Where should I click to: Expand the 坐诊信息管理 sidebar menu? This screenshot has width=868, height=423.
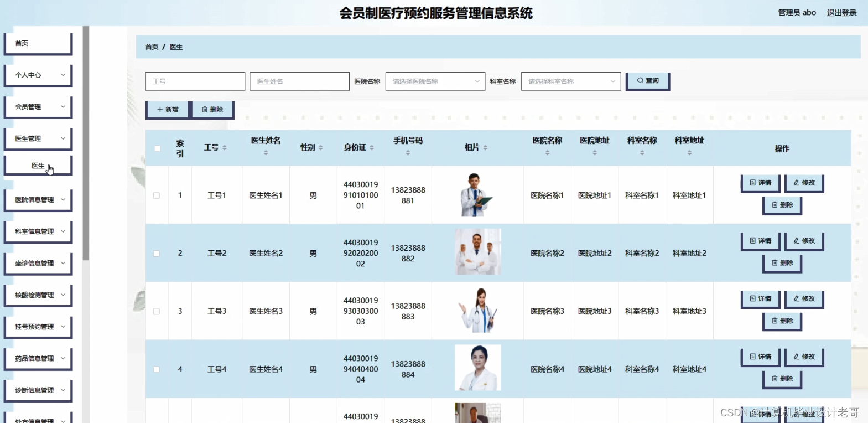point(38,263)
